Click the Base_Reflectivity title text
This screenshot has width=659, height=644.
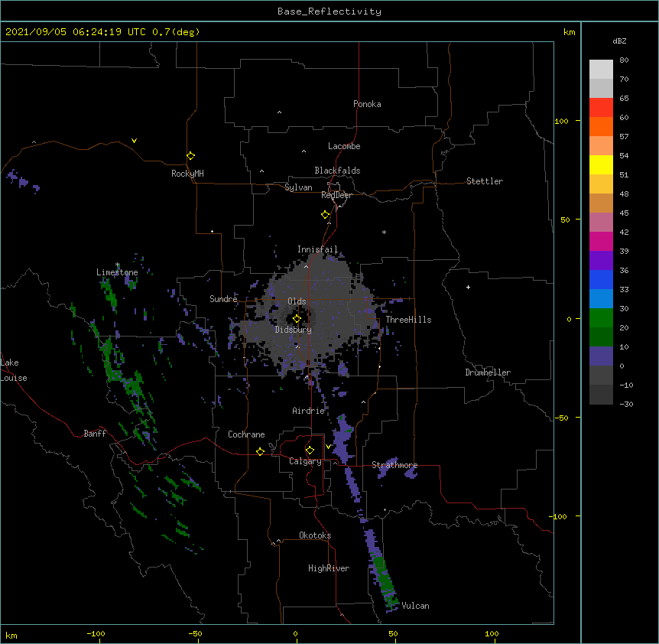tap(329, 11)
